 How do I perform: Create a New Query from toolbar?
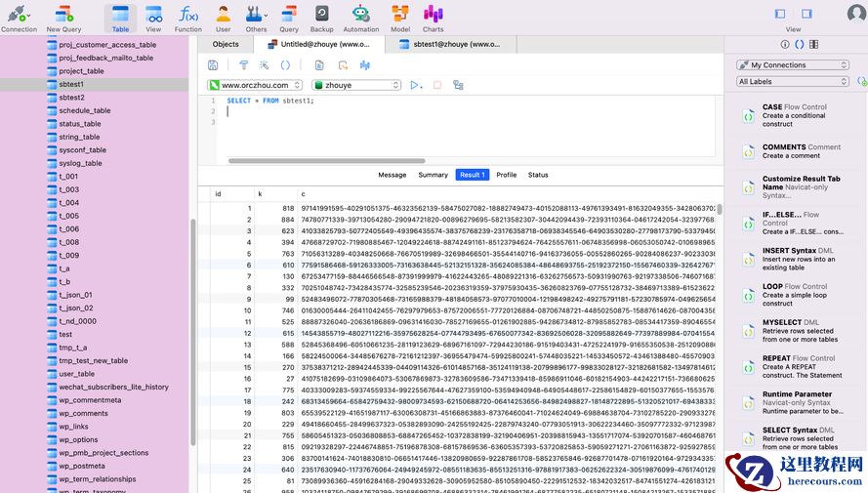(63, 19)
